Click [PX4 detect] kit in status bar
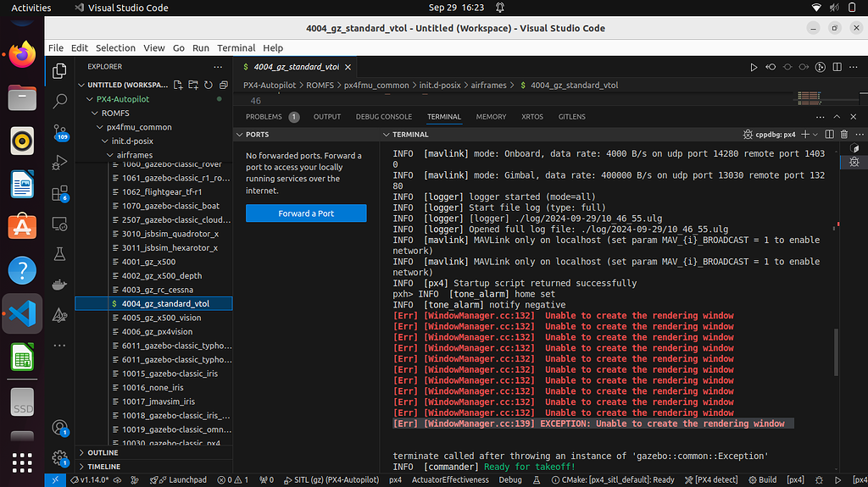The image size is (868, 487). tap(711, 480)
